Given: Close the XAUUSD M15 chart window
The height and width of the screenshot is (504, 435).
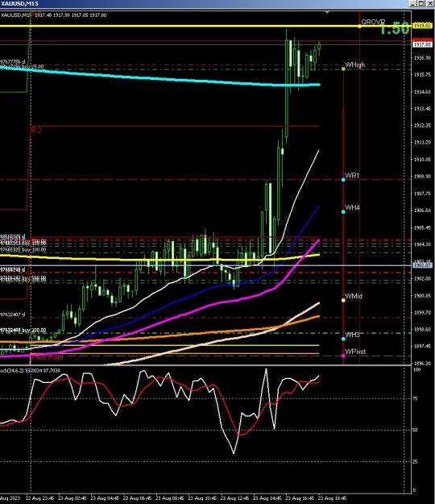Looking at the screenshot, I should pyautogui.click(x=429, y=3).
